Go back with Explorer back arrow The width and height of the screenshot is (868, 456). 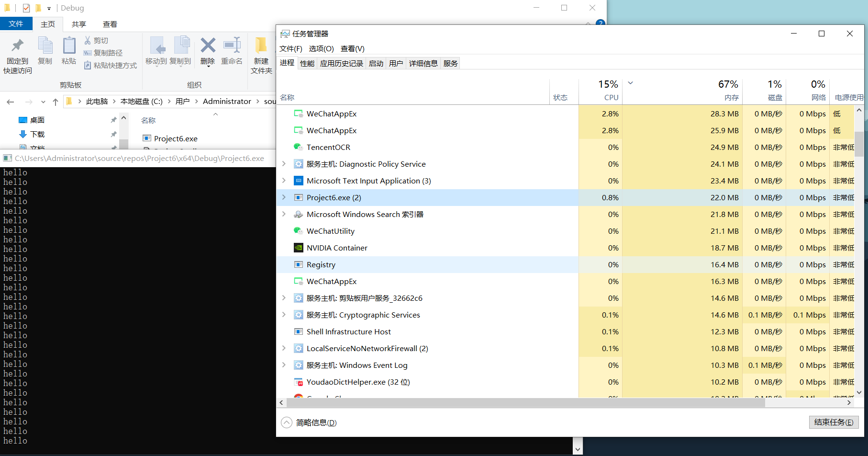tap(11, 102)
